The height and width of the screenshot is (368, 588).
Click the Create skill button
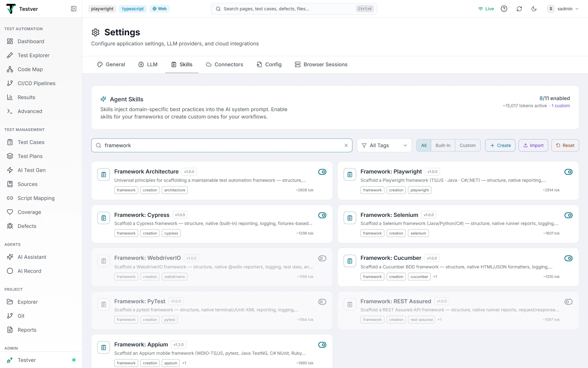click(500, 145)
